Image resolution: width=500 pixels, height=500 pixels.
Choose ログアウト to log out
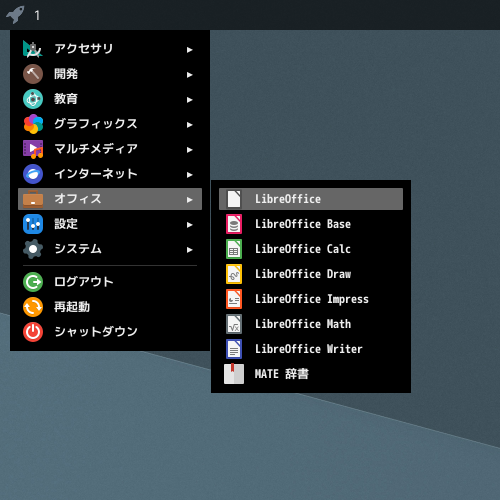110,282
